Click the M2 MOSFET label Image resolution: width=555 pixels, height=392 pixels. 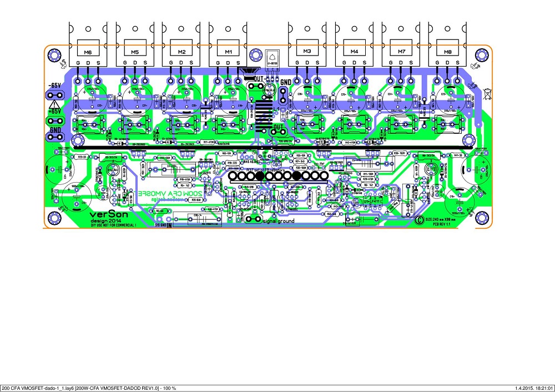181,52
